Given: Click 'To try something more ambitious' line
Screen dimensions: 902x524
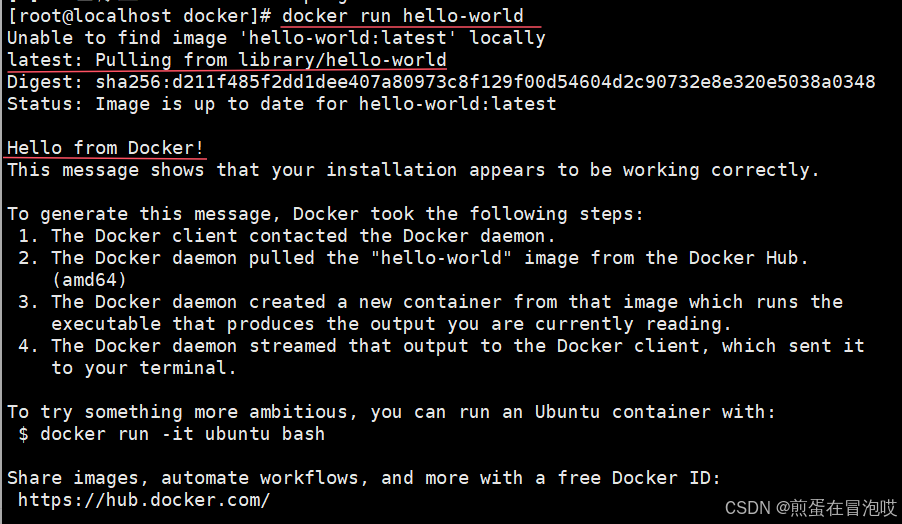Looking at the screenshot, I should pyautogui.click(x=391, y=412).
